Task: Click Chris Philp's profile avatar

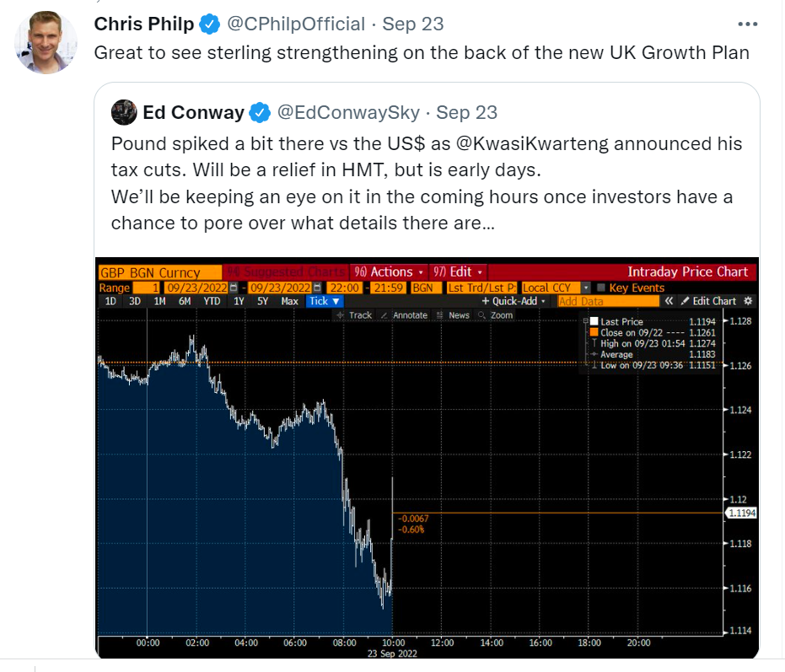Action: click(46, 42)
